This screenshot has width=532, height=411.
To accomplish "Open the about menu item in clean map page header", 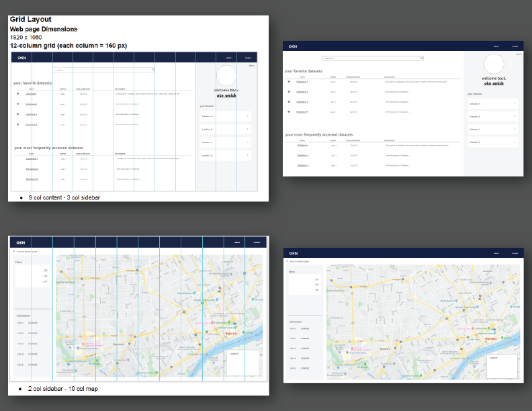I will pos(496,253).
